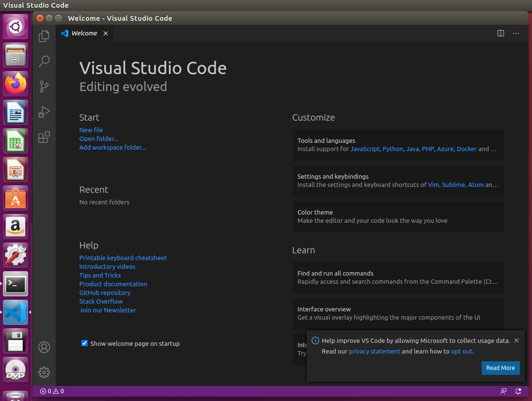
Task: Select the Welcome tab
Action: coord(84,33)
